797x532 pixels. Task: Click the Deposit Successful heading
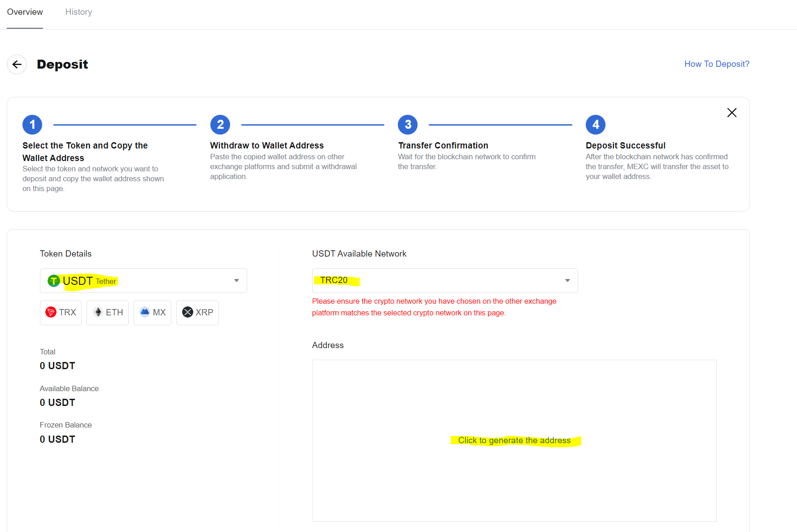pyautogui.click(x=626, y=146)
